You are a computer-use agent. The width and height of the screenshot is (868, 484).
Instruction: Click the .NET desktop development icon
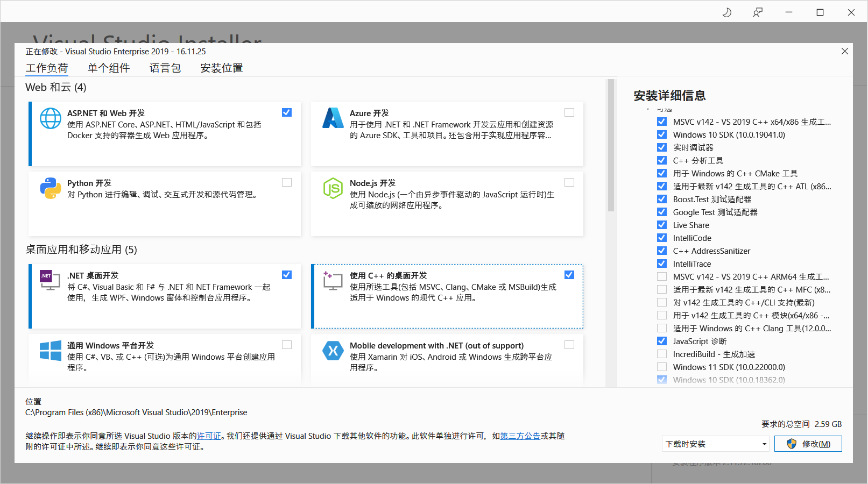(x=51, y=281)
